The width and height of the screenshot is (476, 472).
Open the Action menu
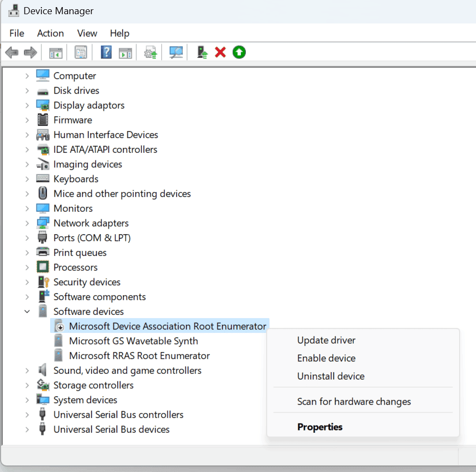point(50,33)
